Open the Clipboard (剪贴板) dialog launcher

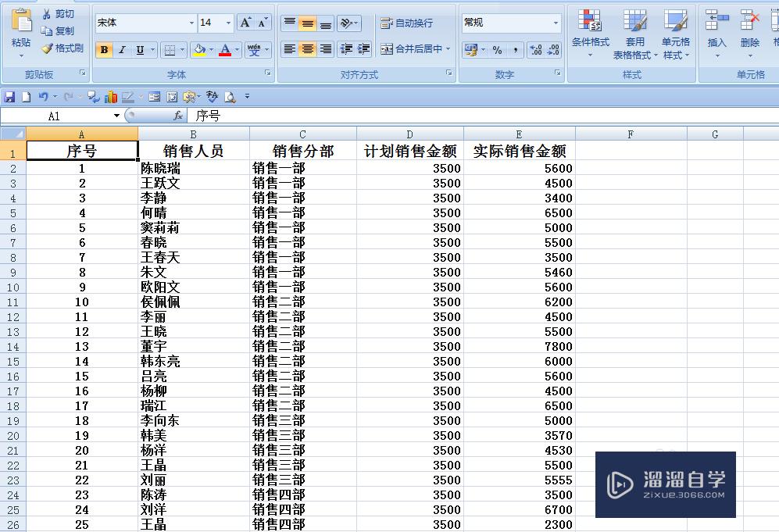[x=83, y=73]
